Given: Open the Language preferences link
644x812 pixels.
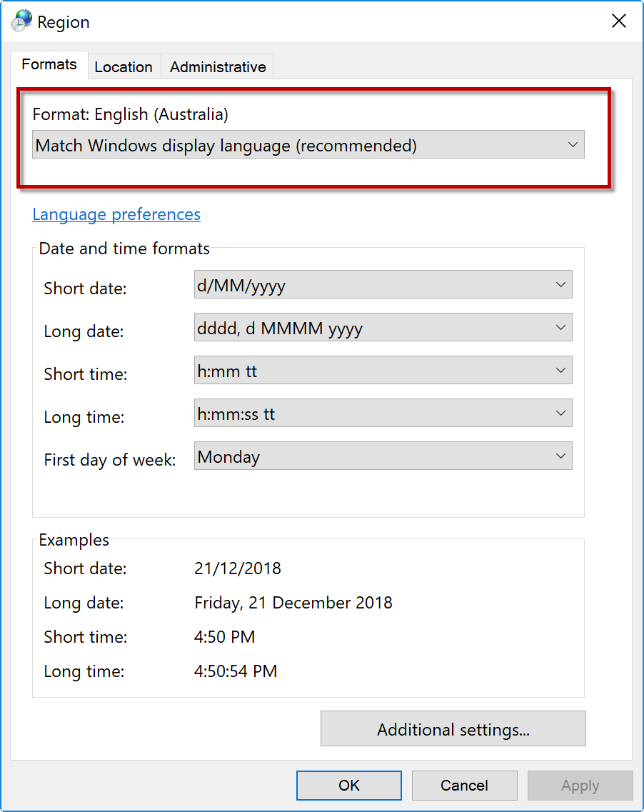Looking at the screenshot, I should (116, 214).
